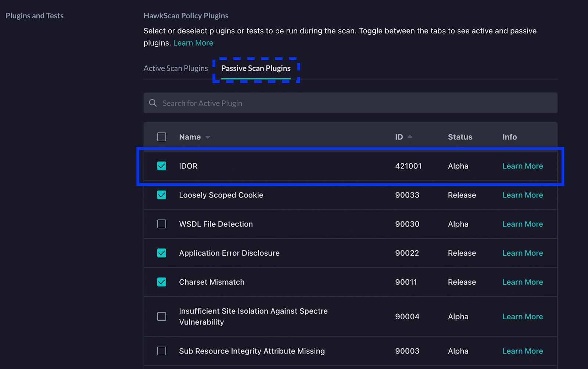Open Learn More for IDOR plugin

(x=522, y=166)
